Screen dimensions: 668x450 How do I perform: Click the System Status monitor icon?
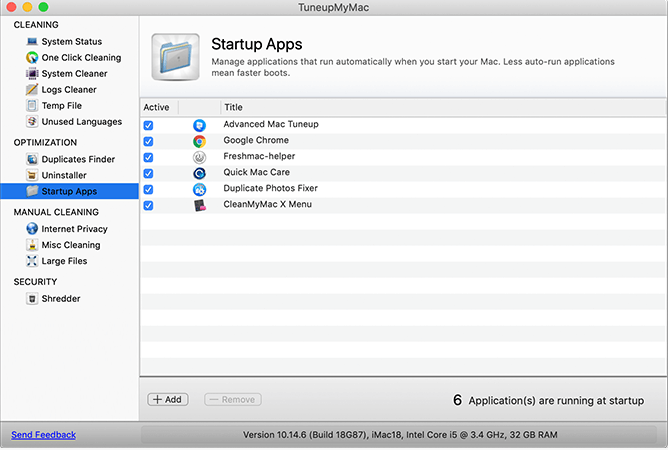pyautogui.click(x=32, y=41)
